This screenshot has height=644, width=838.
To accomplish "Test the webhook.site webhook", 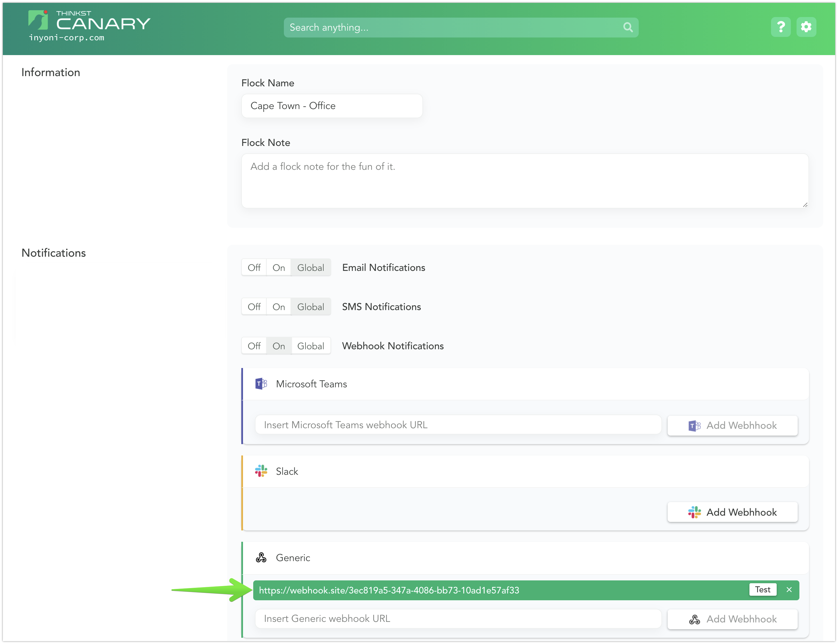I will [x=762, y=589].
